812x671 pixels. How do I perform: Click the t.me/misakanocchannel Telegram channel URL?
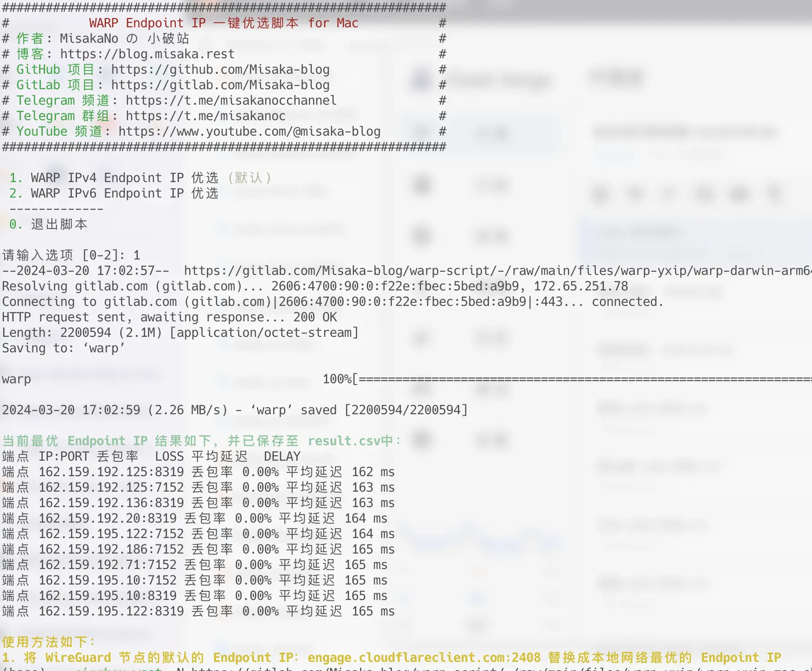pyautogui.click(x=231, y=101)
